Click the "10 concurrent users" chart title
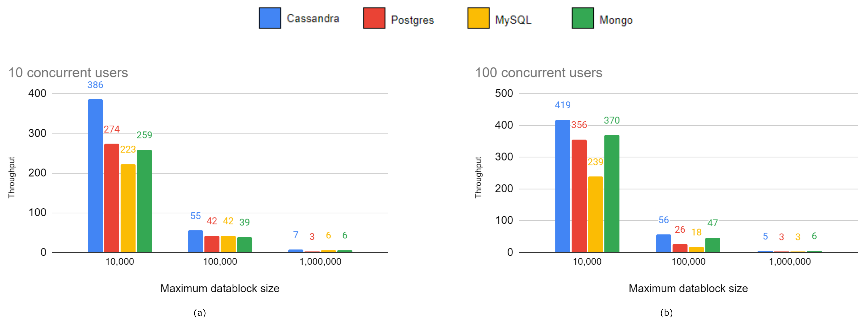 (68, 73)
